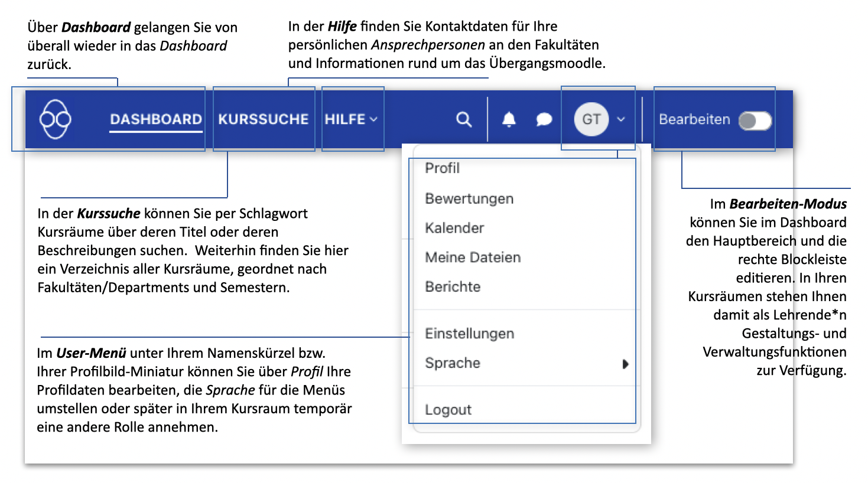Open the KURSSUCHE navigation item
Viewport: 868px width, 483px height.
coord(264,119)
